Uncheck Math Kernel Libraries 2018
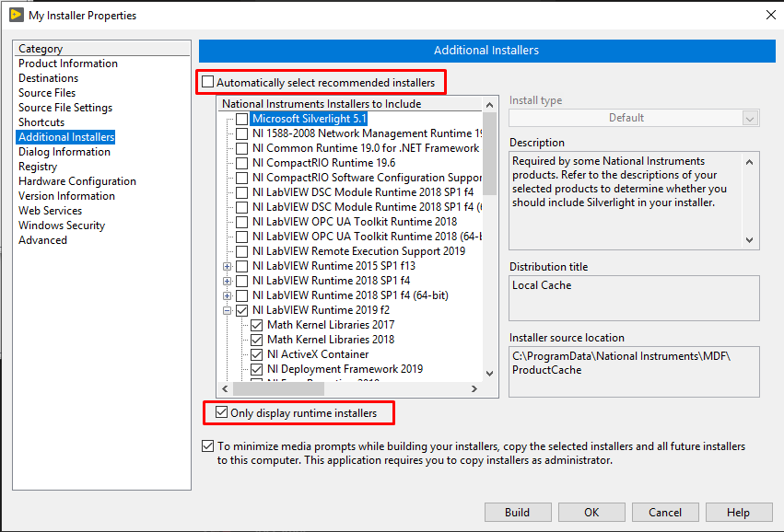The width and height of the screenshot is (784, 532). 256,340
